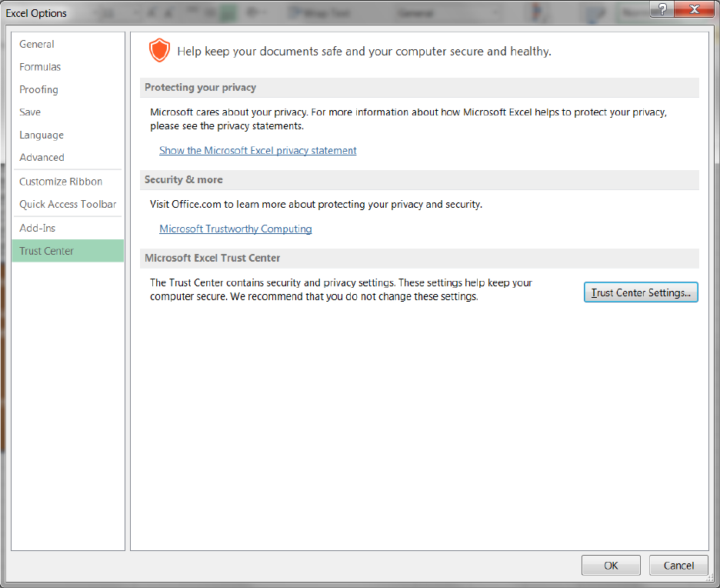Screen dimensions: 720x588
Task: Open Trust Center Settings
Action: 641,292
